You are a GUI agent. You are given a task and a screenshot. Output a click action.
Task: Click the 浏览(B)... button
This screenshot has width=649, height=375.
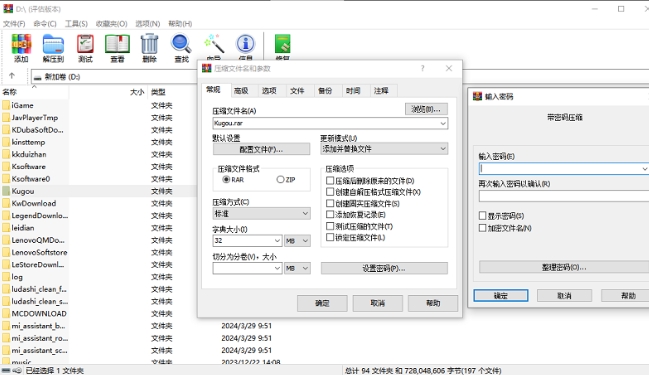[426, 109]
